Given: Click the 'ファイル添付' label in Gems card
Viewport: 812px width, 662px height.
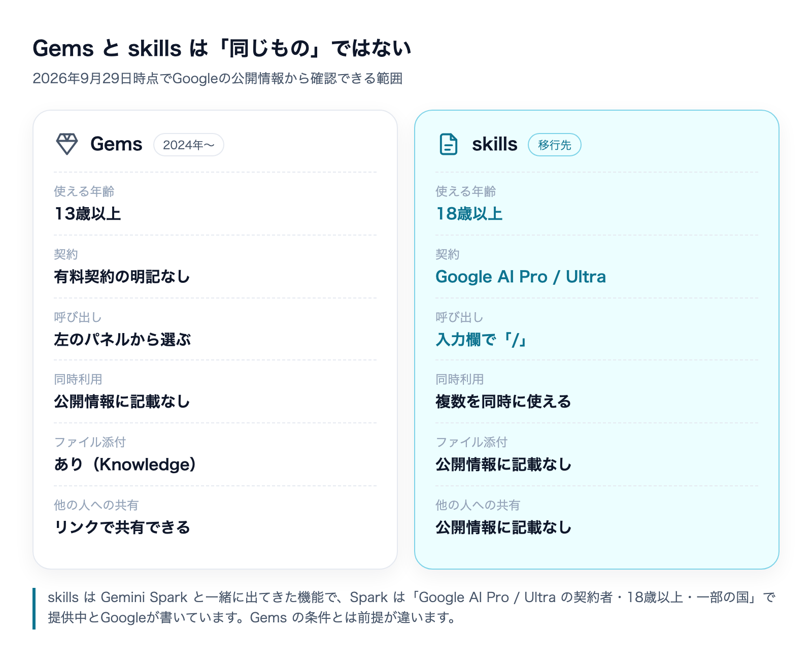Looking at the screenshot, I should click(x=90, y=442).
